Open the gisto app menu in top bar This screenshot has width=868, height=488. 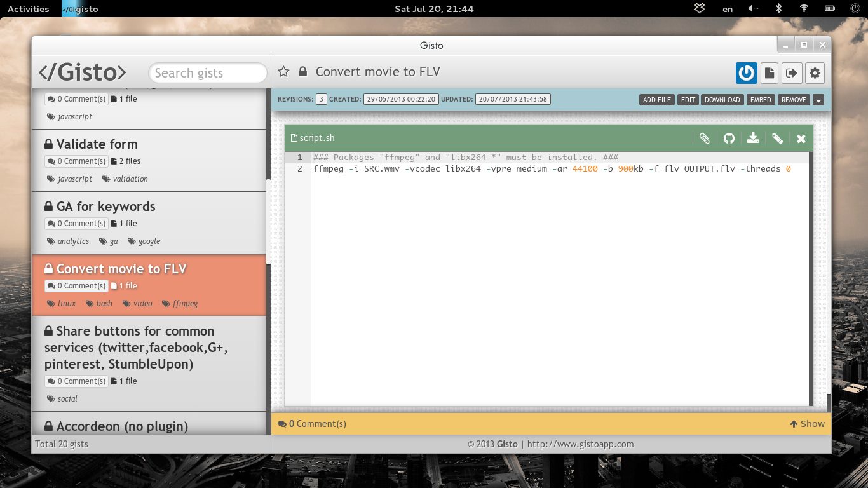pos(80,9)
